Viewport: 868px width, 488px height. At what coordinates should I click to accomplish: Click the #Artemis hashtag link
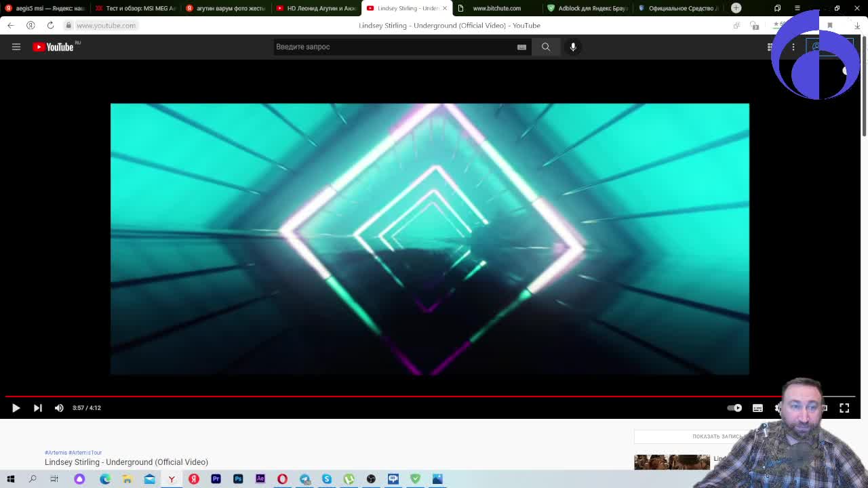click(x=56, y=453)
